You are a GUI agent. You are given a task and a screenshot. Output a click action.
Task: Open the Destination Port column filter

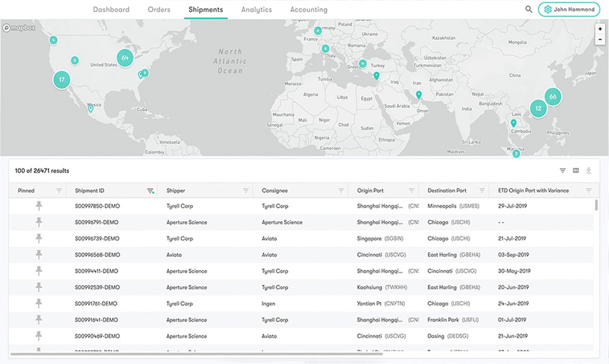(482, 191)
